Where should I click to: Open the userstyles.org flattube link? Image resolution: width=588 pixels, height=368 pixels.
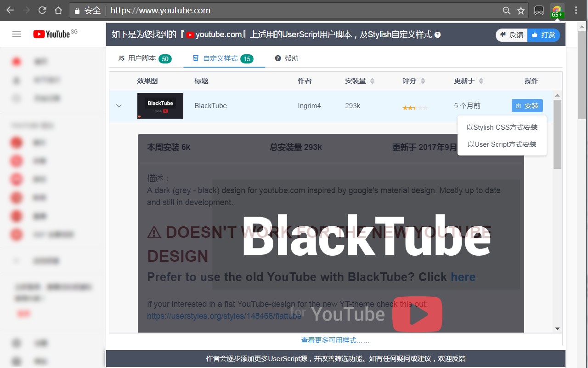point(224,316)
